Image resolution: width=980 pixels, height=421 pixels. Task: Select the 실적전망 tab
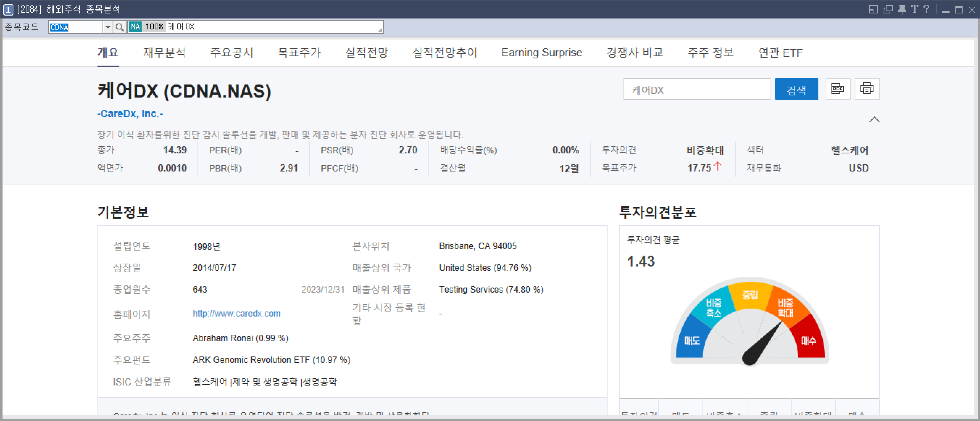367,53
